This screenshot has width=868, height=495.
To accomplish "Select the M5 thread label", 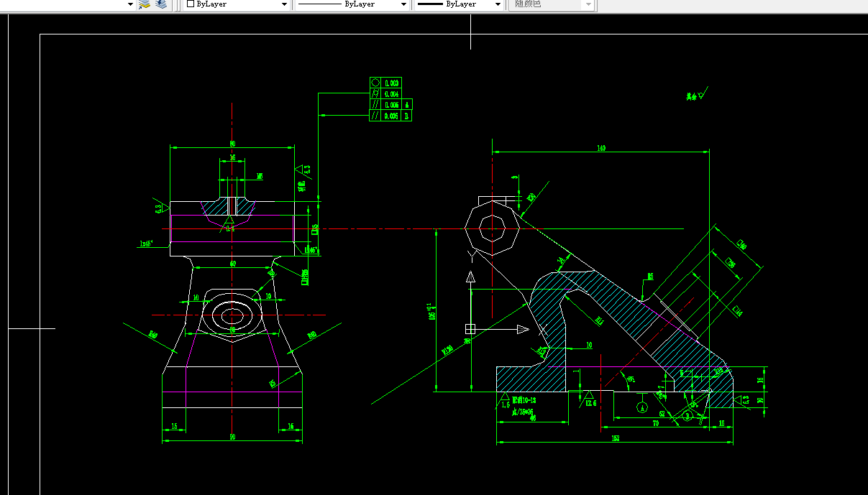I will (260, 175).
